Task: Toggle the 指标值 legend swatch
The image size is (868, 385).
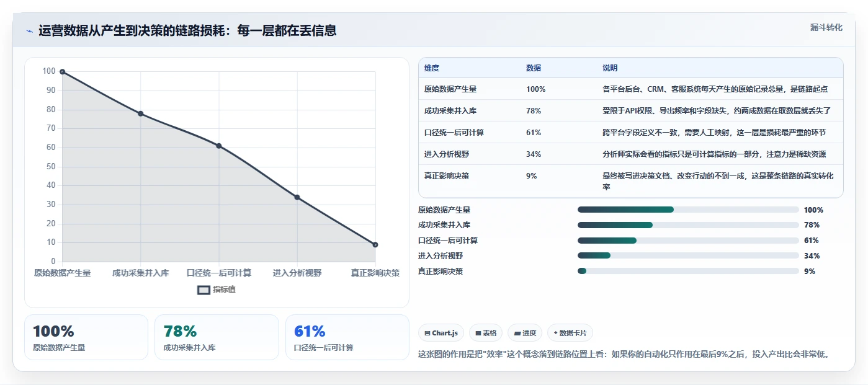Action: (204, 290)
